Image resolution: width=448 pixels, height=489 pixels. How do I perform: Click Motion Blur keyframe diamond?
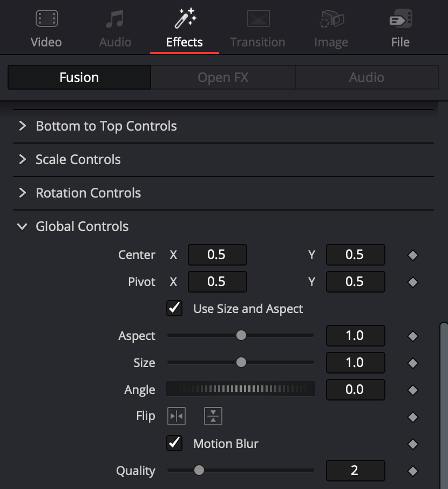(x=413, y=444)
